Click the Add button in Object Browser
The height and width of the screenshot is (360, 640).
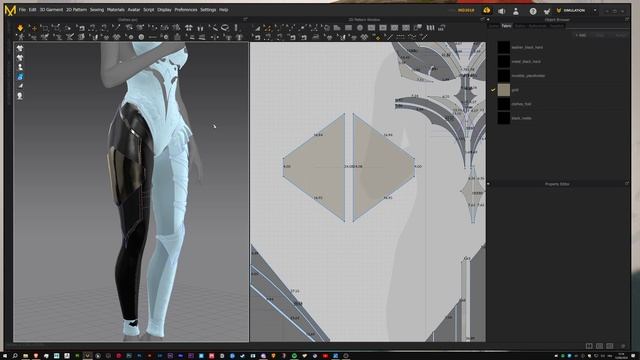tap(580, 36)
